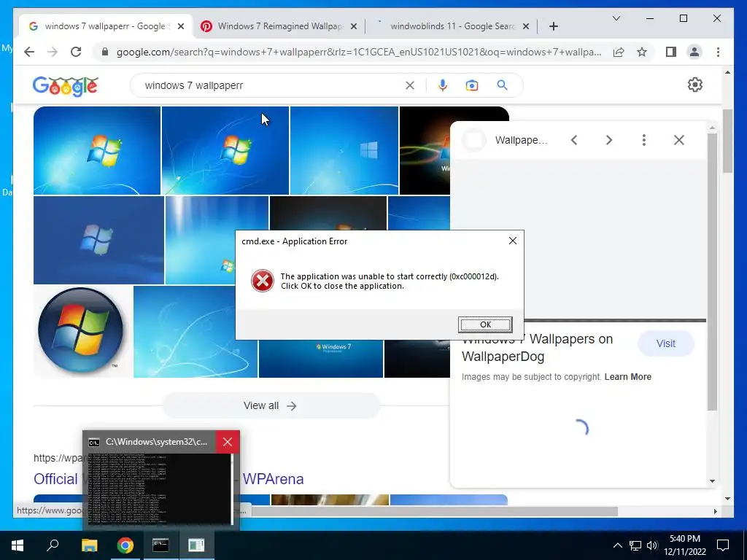This screenshot has width=747, height=560.
Task: Switch to the windwoblinds 11 Google Search tab
Action: coord(452,26)
